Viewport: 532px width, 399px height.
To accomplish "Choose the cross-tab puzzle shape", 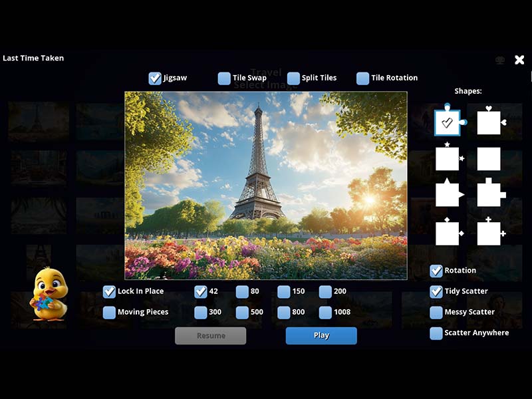I will [x=491, y=231].
